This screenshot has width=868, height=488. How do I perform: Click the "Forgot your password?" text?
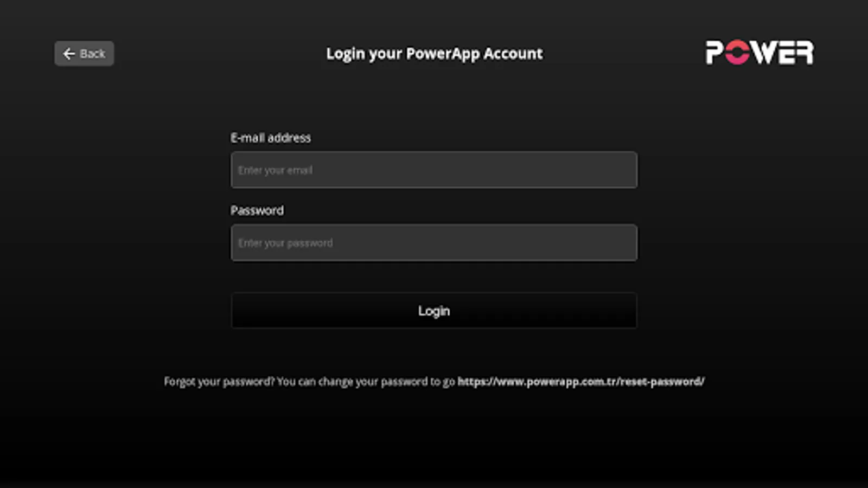point(219,382)
